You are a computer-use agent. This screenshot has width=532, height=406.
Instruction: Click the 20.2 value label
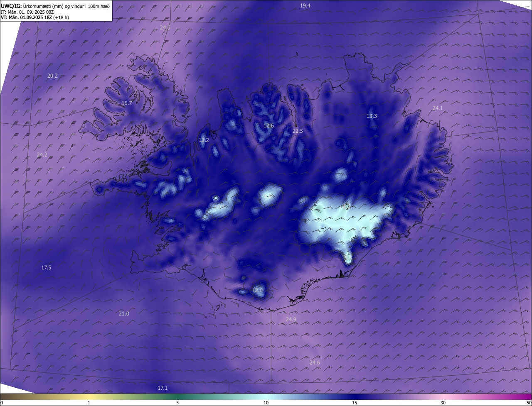pos(52,76)
